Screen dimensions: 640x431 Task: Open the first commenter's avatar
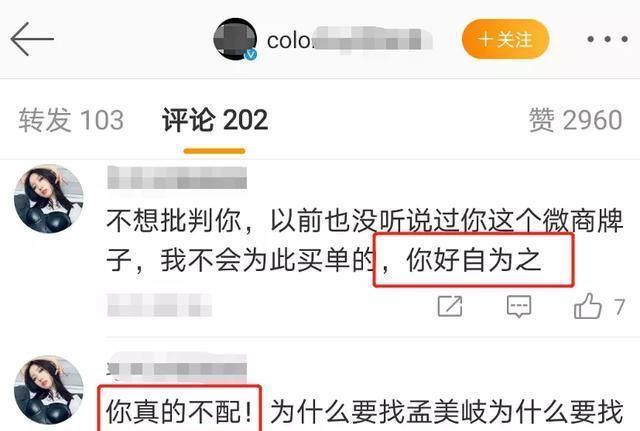(x=49, y=199)
